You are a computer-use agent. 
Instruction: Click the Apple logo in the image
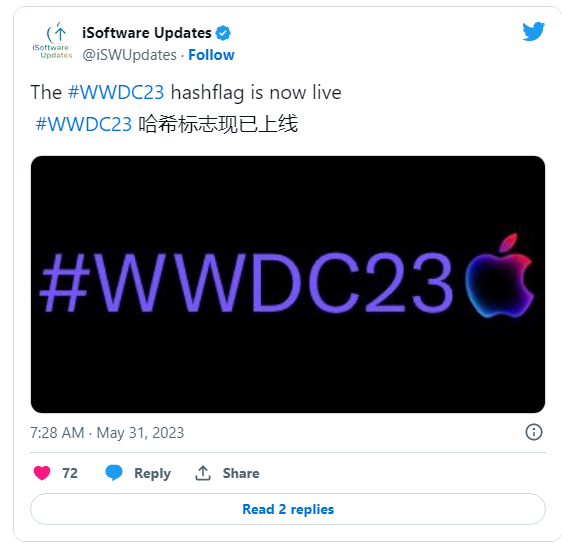(x=499, y=275)
